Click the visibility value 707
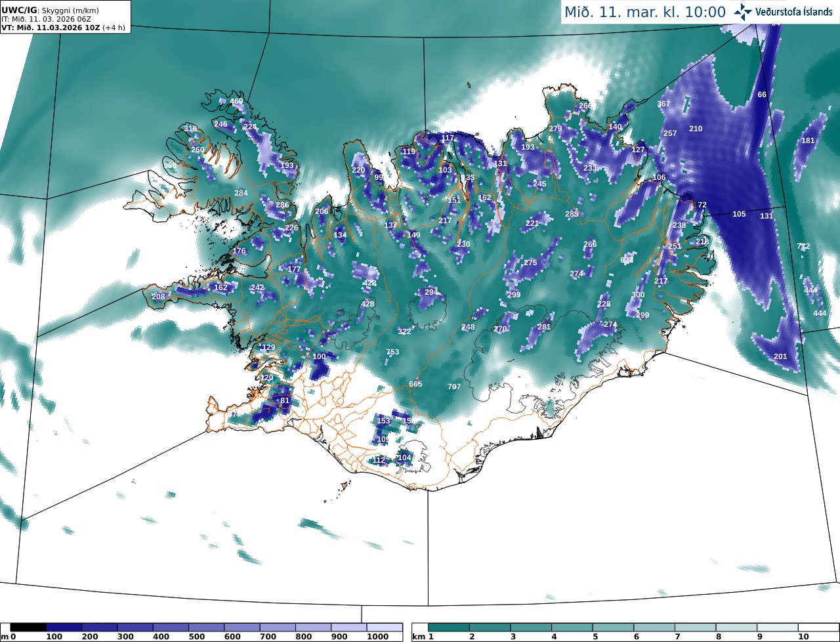 [454, 387]
